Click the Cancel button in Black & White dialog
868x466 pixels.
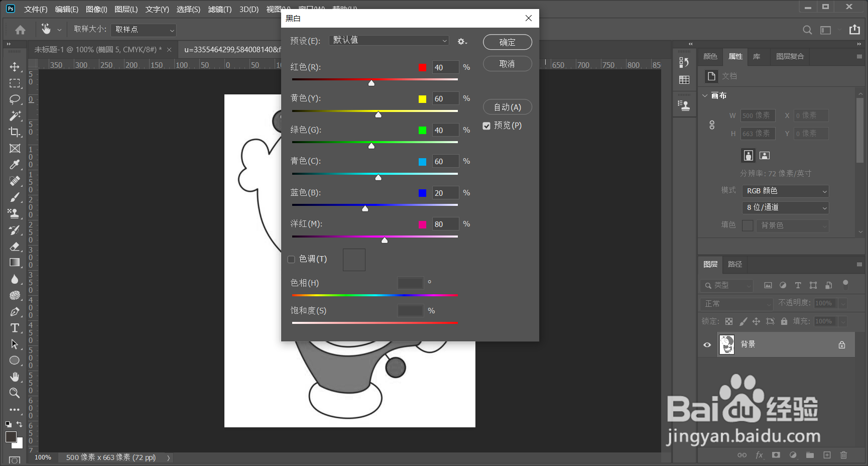508,64
